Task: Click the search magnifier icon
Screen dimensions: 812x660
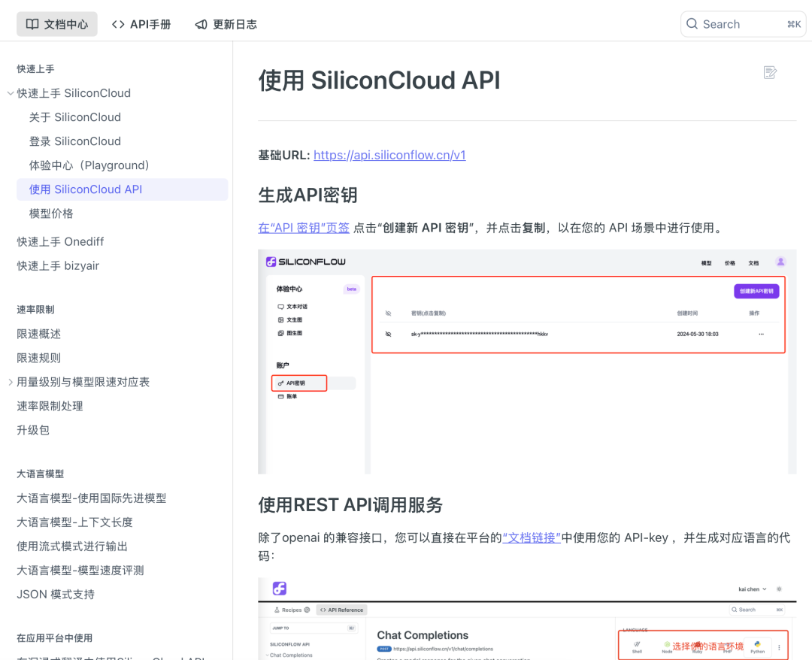Action: (x=692, y=24)
